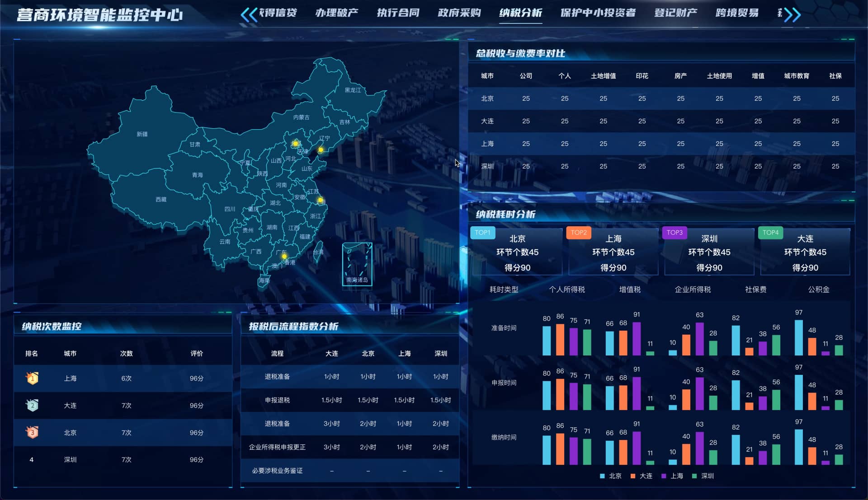Click 企业所得税 column label in chart

tap(693, 290)
